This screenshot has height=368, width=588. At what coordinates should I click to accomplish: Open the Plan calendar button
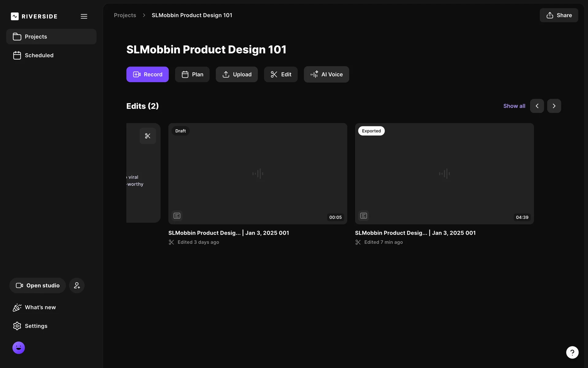click(x=192, y=74)
